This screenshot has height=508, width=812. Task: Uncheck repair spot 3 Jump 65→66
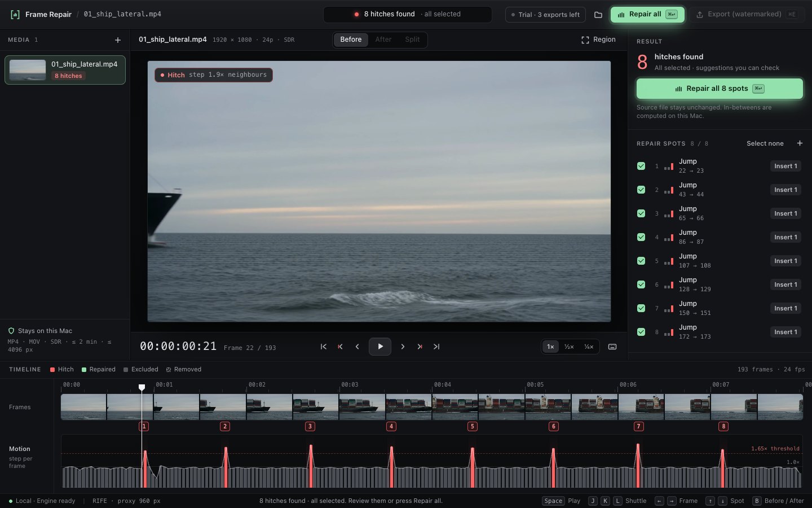[x=641, y=213]
